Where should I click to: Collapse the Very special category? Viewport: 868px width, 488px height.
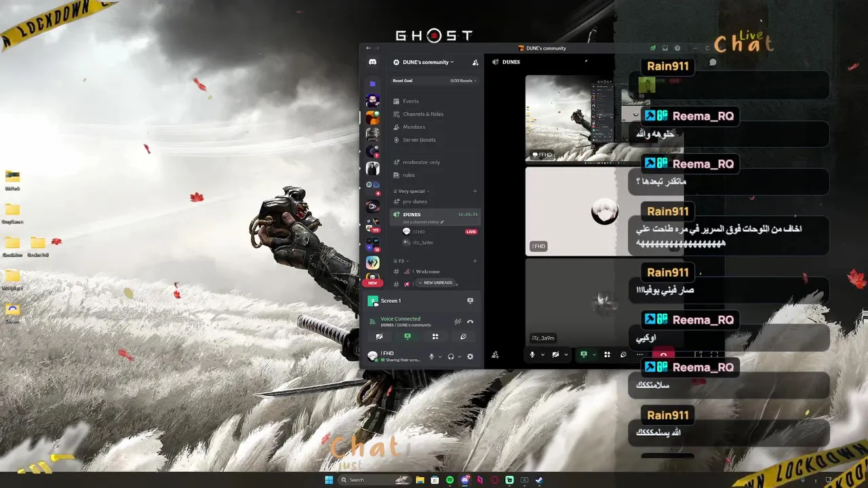pyautogui.click(x=411, y=191)
